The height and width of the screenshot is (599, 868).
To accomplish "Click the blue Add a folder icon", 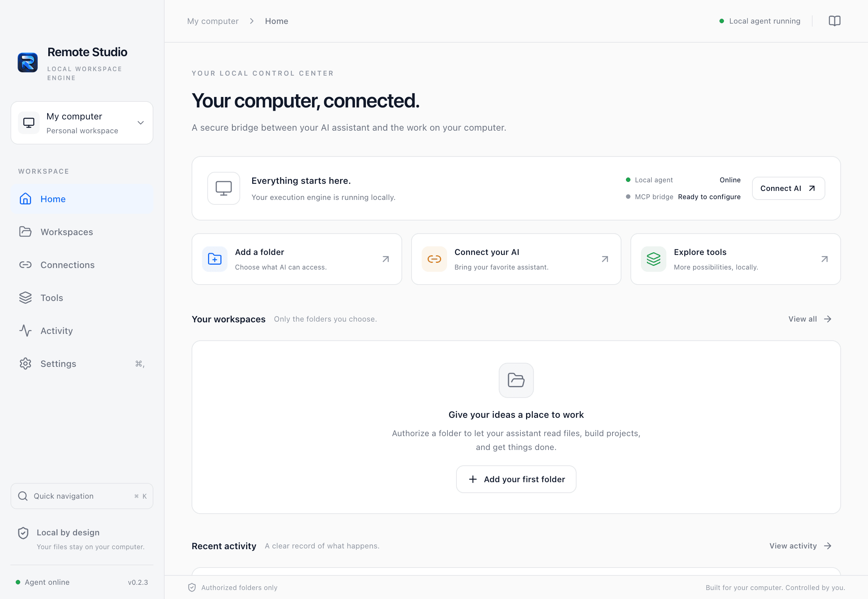I will coord(214,259).
